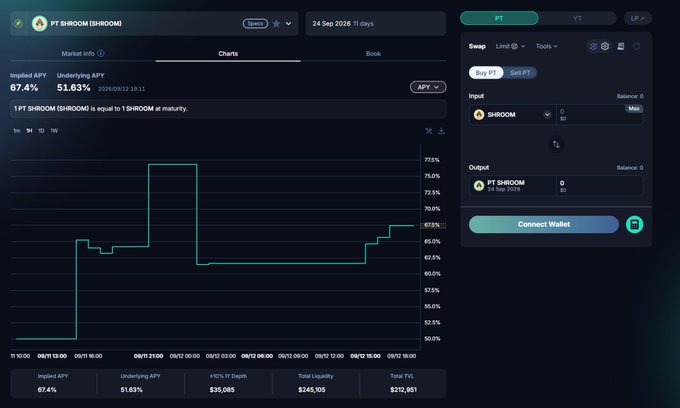This screenshot has width=680, height=408.
Task: Open swap settings hexagon gear icon
Action: pyautogui.click(x=605, y=46)
